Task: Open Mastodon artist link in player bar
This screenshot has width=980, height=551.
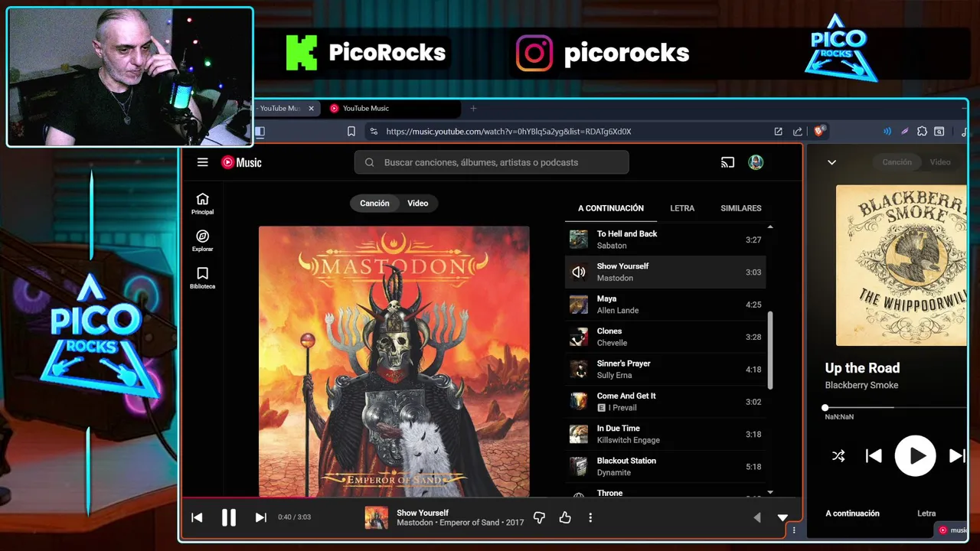Action: point(414,523)
